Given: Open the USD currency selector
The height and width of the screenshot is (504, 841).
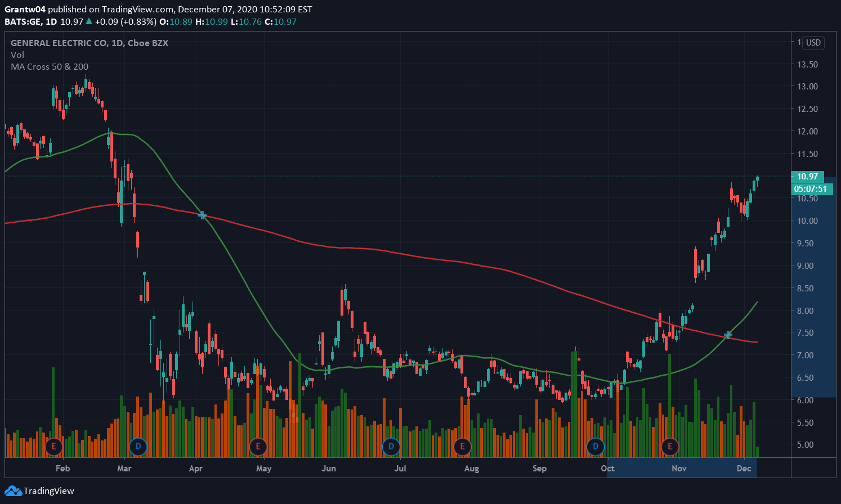Looking at the screenshot, I should click(813, 43).
